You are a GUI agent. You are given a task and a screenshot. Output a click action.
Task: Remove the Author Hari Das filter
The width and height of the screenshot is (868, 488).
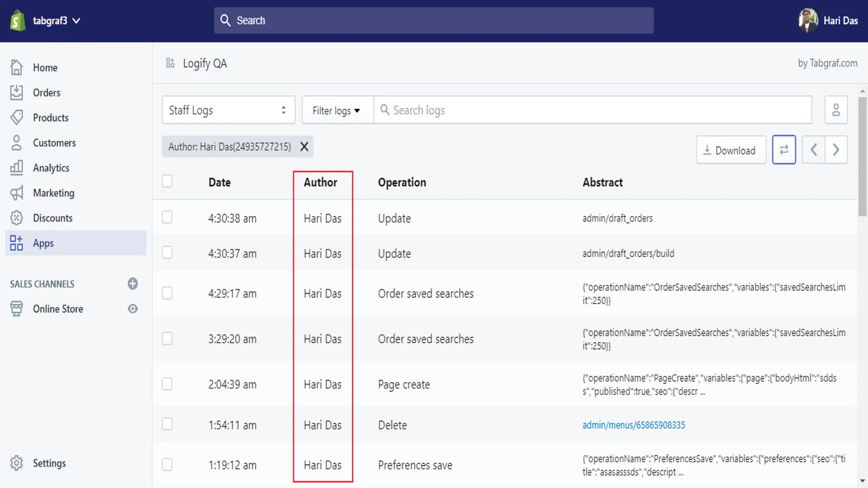(304, 146)
